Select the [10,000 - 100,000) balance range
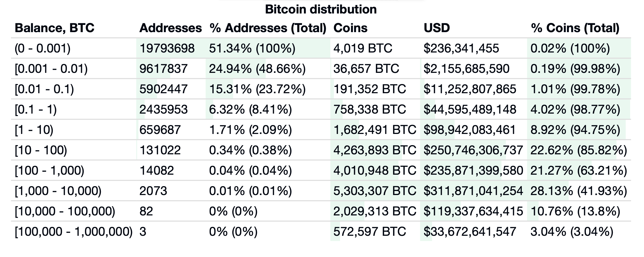This screenshot has height=257, width=644. tap(65, 211)
